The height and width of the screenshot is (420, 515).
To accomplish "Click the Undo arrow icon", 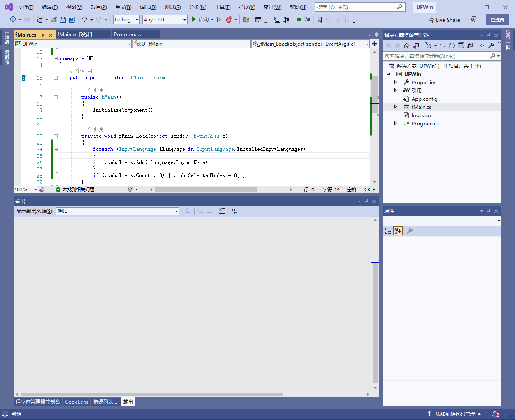I will (84, 20).
